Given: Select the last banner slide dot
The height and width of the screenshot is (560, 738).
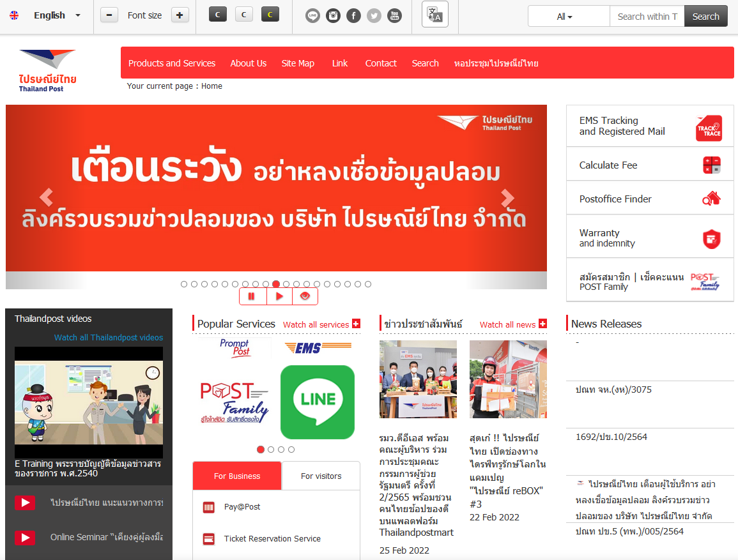Looking at the screenshot, I should click(x=368, y=284).
